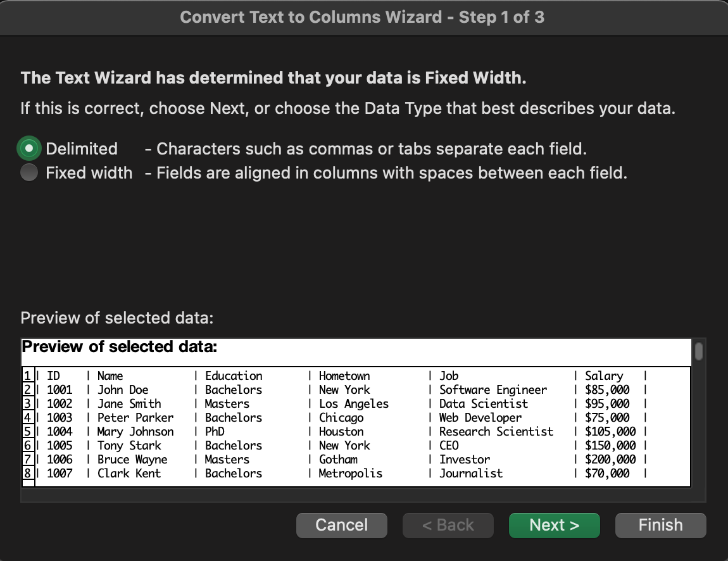Click row number 1 in the preview
Image resolution: width=728 pixels, height=561 pixels.
point(28,375)
